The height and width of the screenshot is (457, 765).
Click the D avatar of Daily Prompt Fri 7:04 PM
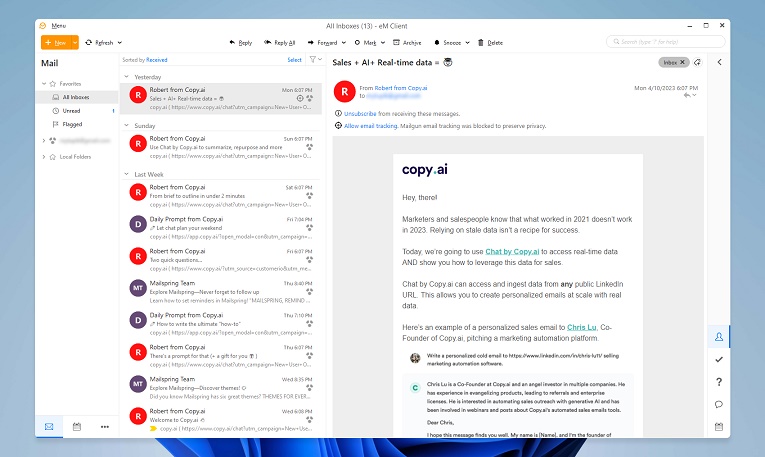(138, 224)
